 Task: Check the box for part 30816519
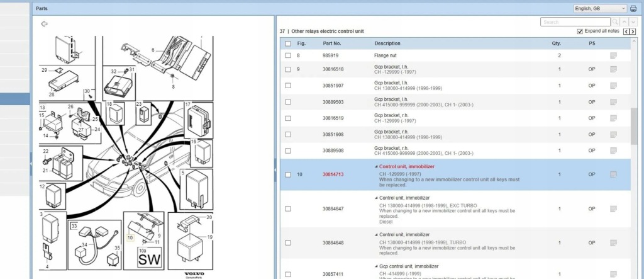click(288, 118)
